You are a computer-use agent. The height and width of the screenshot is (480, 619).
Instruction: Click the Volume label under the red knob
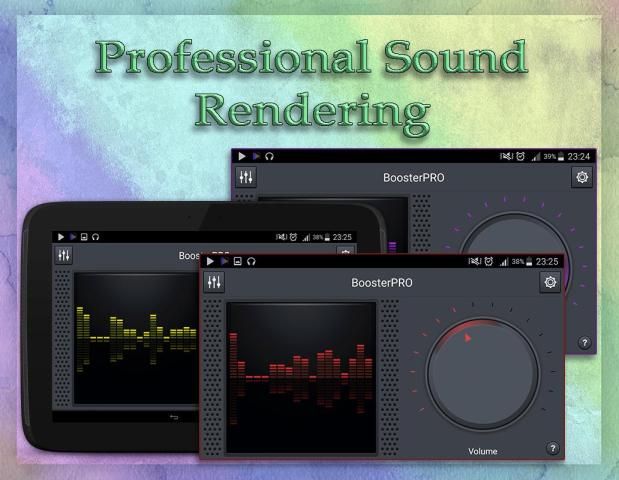pyautogui.click(x=482, y=451)
